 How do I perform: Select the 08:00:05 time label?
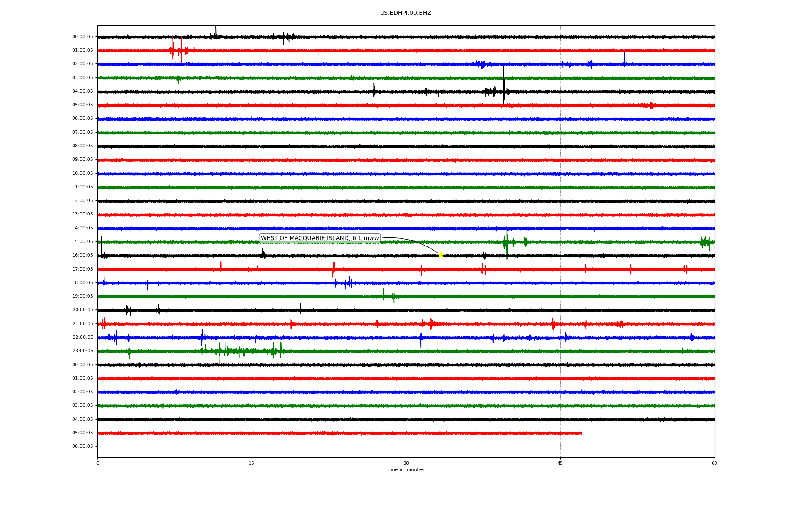click(x=82, y=146)
